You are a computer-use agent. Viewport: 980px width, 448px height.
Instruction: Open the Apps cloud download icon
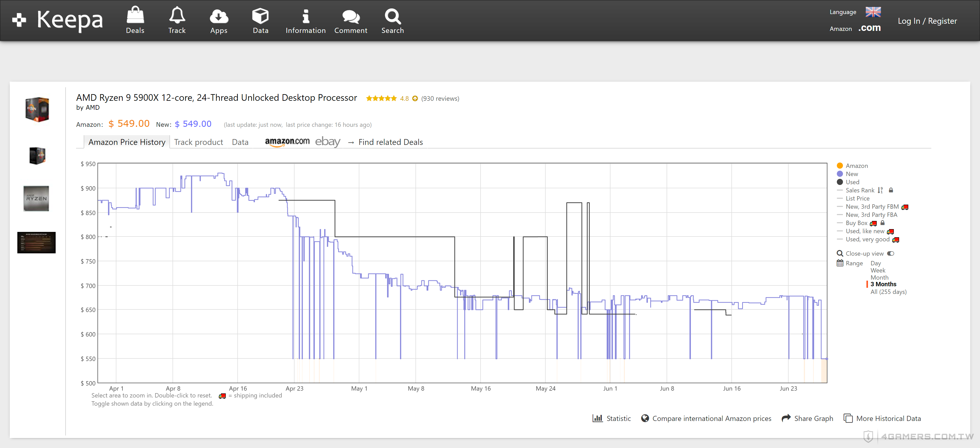click(219, 16)
